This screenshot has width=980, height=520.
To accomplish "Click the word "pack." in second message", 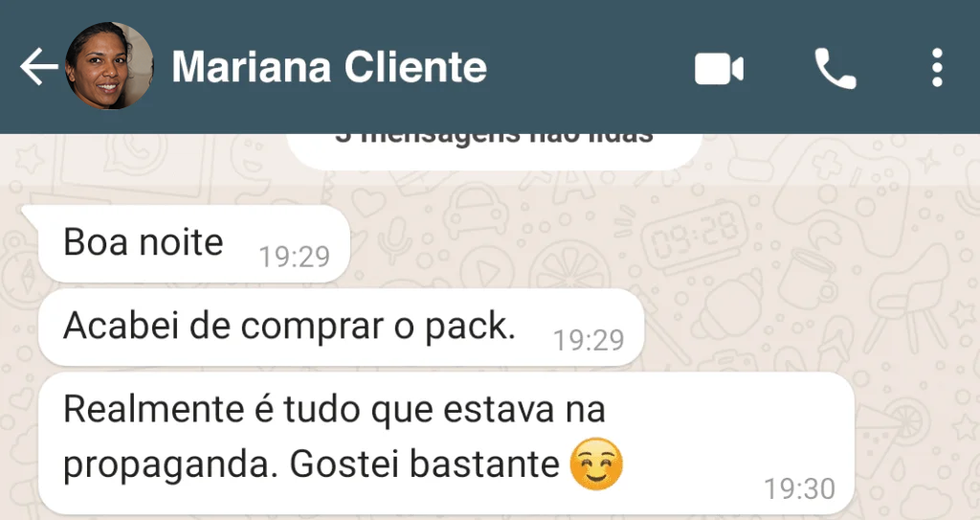I will 470,328.
